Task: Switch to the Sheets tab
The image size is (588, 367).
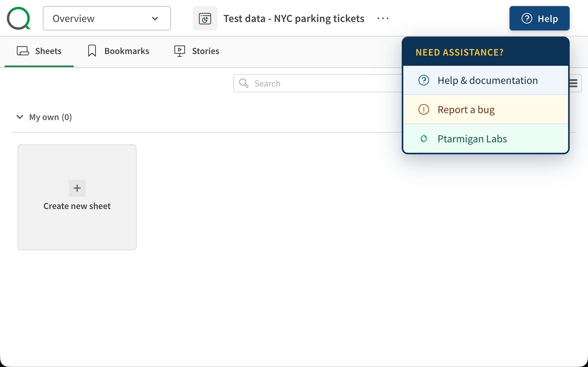Action: click(48, 51)
